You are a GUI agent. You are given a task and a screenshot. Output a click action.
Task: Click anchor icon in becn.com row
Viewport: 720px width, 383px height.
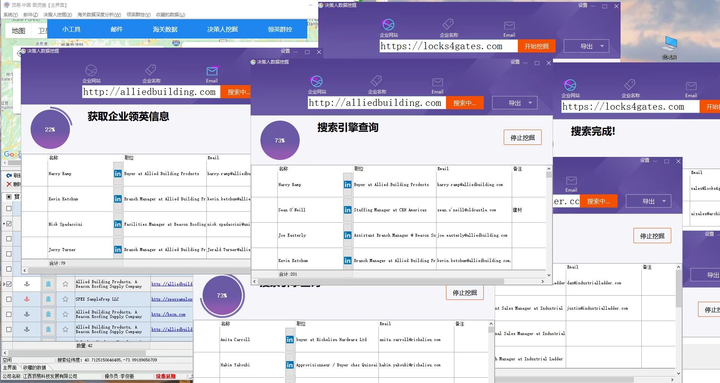click(27, 314)
